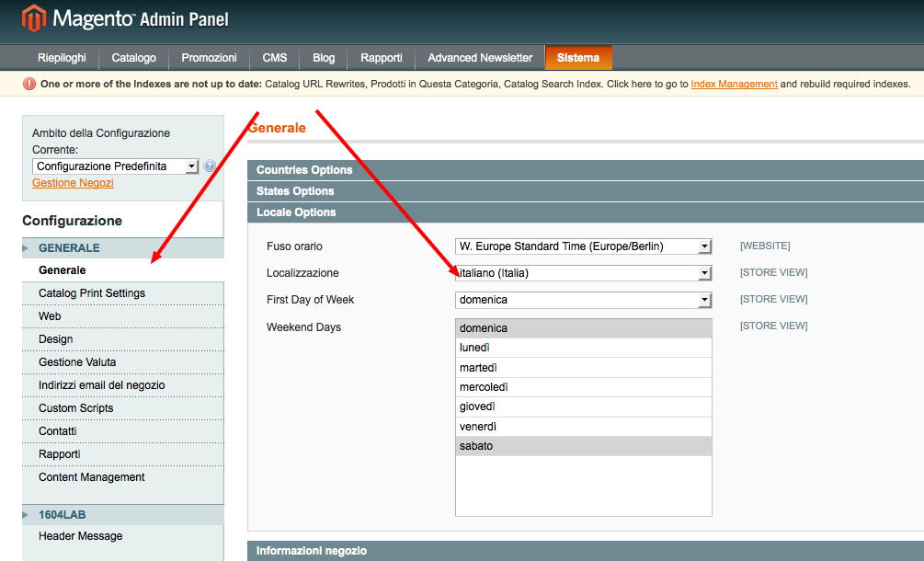The height and width of the screenshot is (561, 924).
Task: Expand the States Options section
Action: 295,191
